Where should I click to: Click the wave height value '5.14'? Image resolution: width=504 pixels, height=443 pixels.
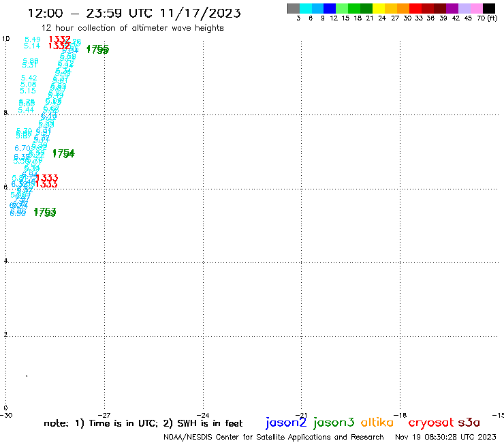[x=32, y=46]
